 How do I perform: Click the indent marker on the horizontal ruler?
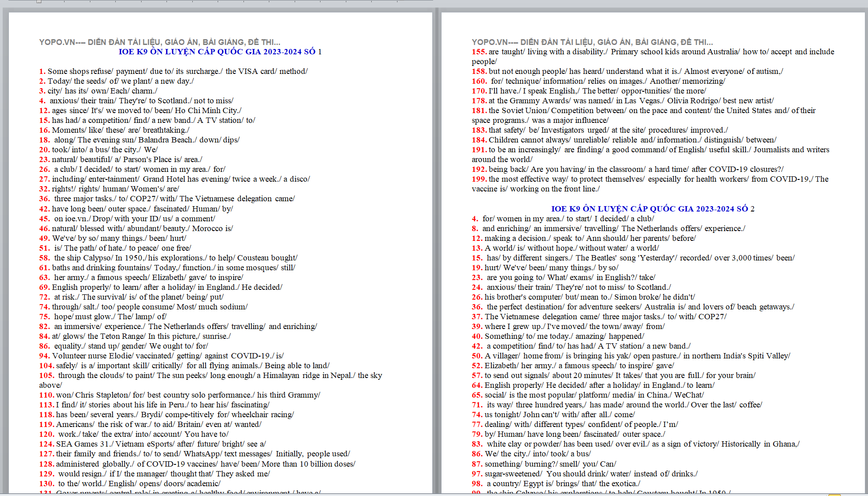[x=39, y=1]
